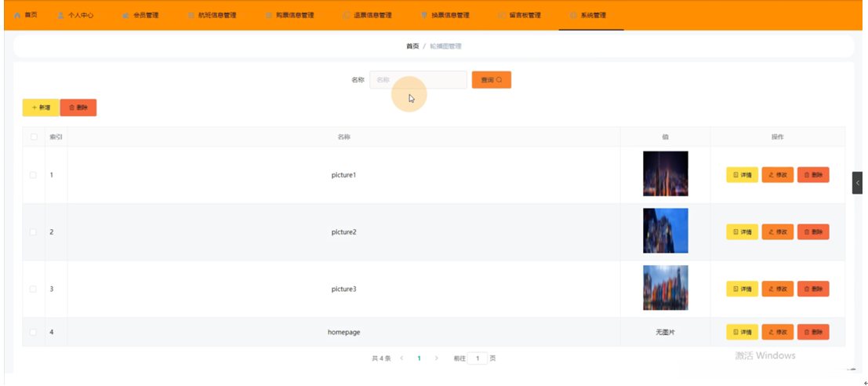Check the checkbox for row picture3
The width and height of the screenshot is (868, 386).
33,289
